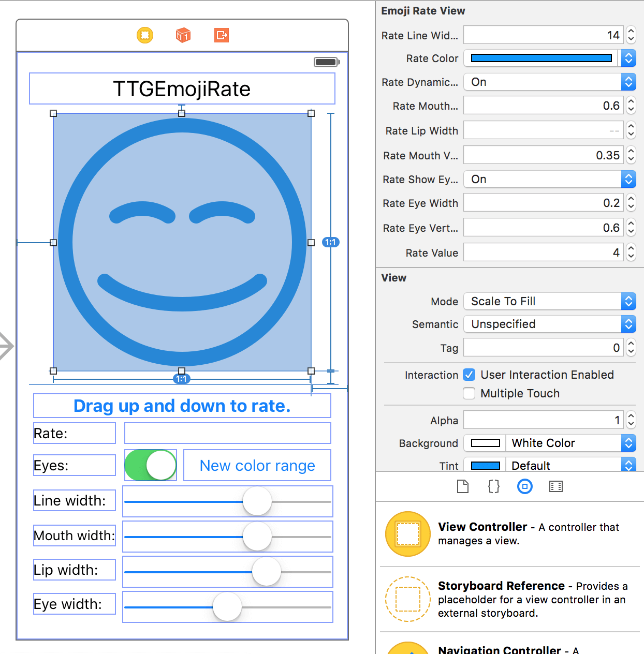The height and width of the screenshot is (654, 644).
Task: Open the Semantic Unspecified dropdown
Action: pos(550,324)
